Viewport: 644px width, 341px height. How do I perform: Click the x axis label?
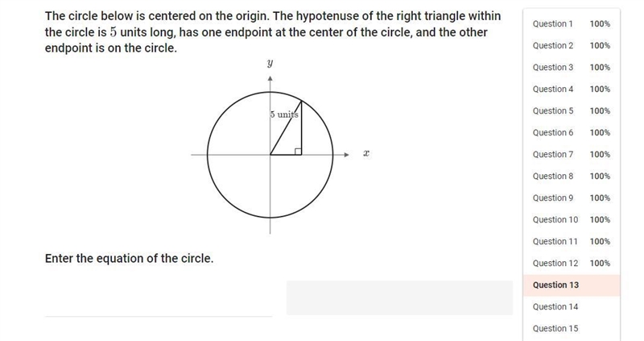point(366,154)
